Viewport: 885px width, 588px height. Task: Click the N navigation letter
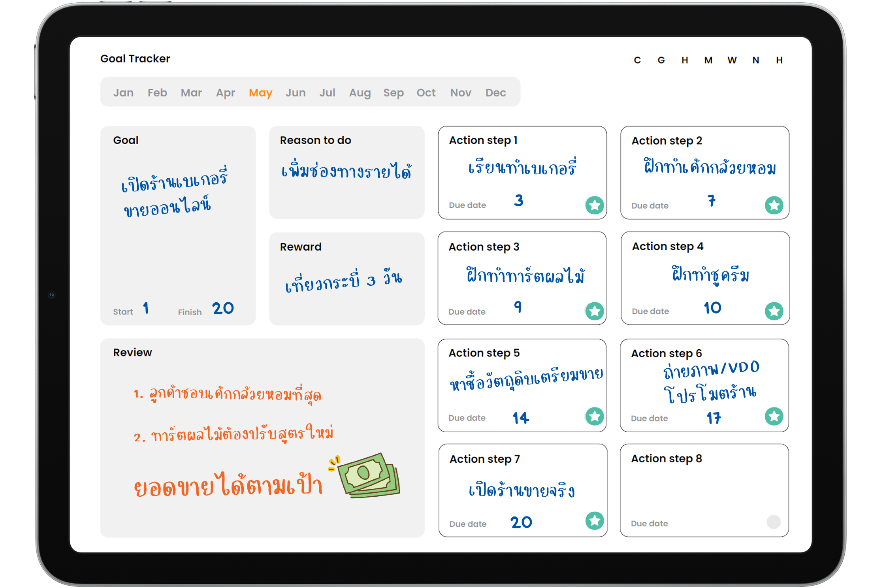[x=756, y=60]
